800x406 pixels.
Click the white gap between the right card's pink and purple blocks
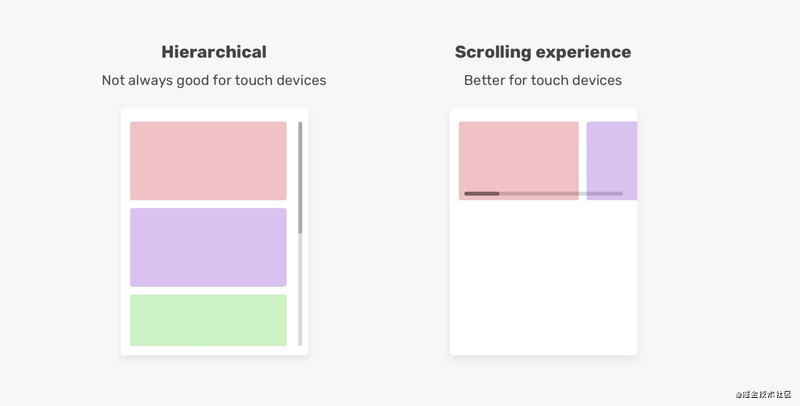583,161
